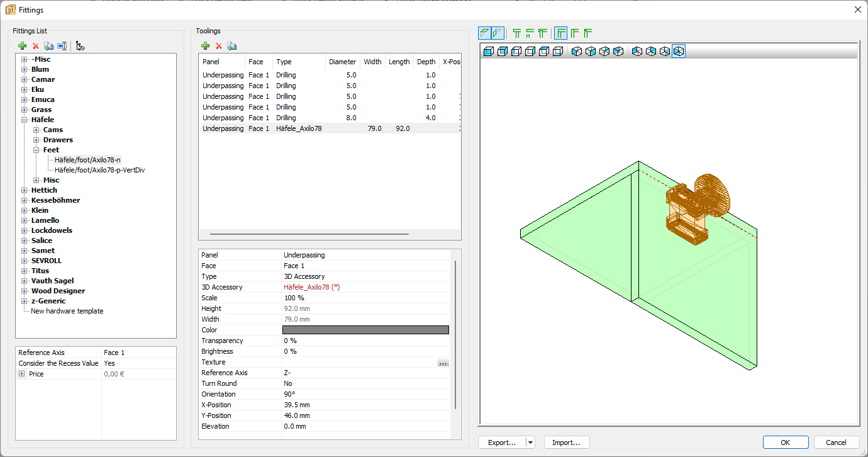Rename selected fitting in Fittings List toolbar
Screen dimensions: 868x457
(62, 46)
